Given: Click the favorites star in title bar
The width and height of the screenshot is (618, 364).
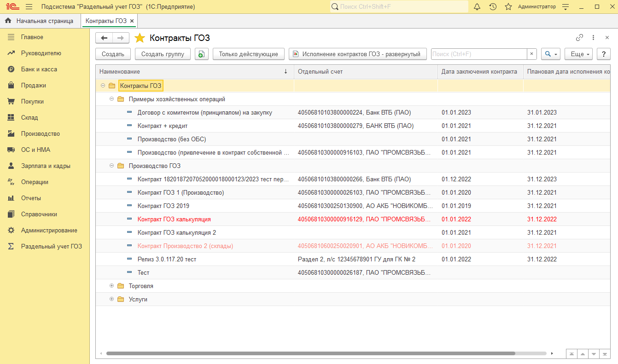Looking at the screenshot, I should [508, 7].
